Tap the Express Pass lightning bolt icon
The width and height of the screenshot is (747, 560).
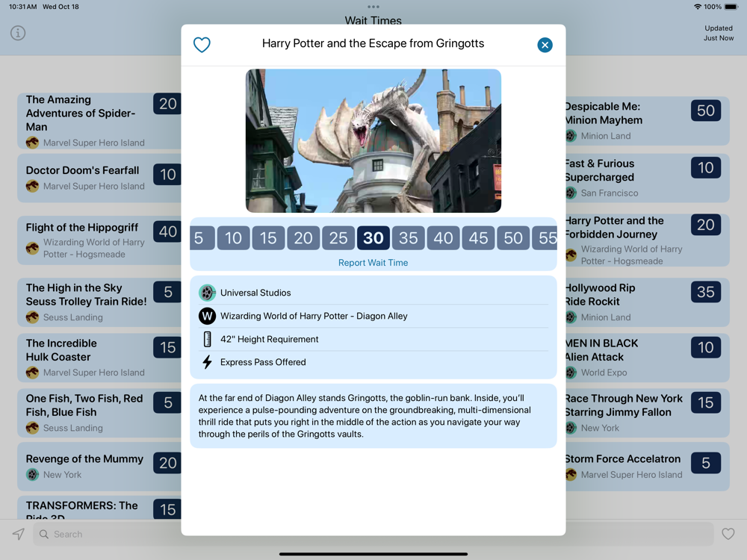[207, 362]
